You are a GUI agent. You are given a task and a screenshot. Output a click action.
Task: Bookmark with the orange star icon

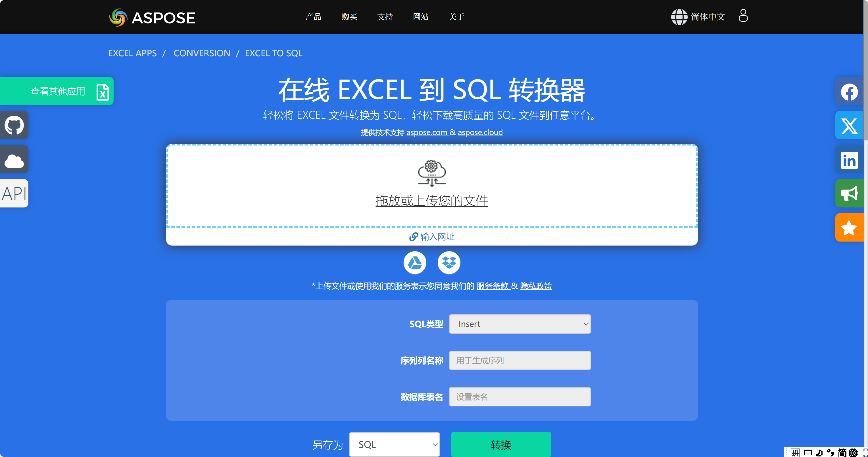pos(849,228)
